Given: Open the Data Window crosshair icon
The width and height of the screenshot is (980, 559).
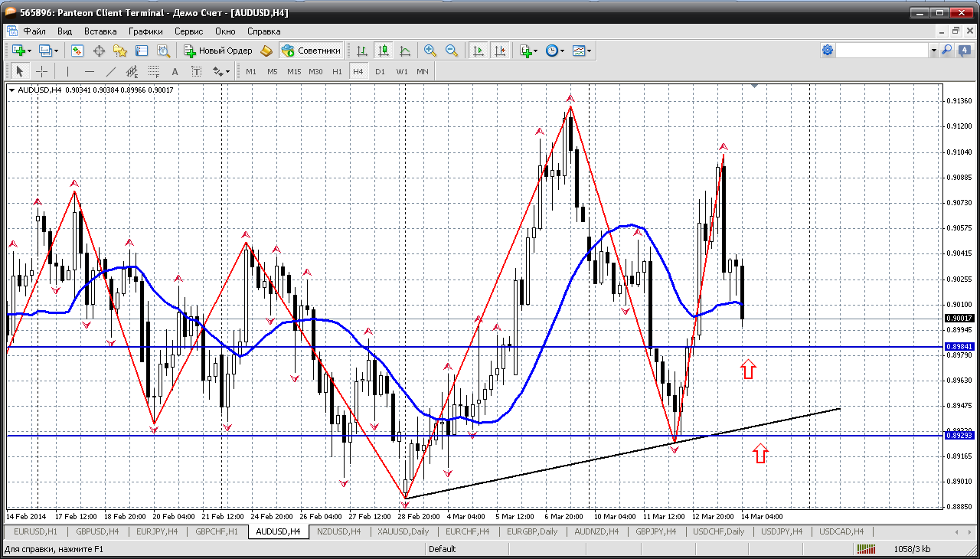Looking at the screenshot, I should [x=99, y=51].
